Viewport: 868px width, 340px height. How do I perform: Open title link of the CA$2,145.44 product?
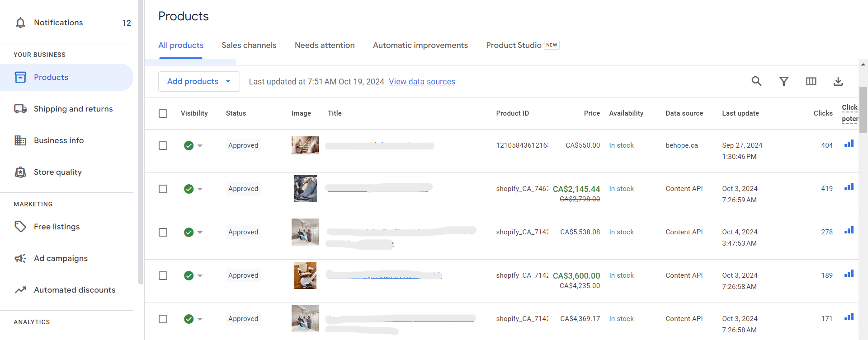click(x=379, y=187)
